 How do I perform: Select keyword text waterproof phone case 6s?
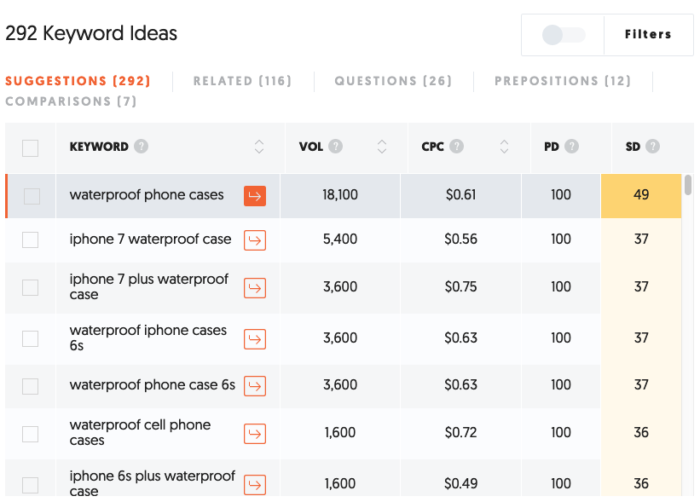152,385
